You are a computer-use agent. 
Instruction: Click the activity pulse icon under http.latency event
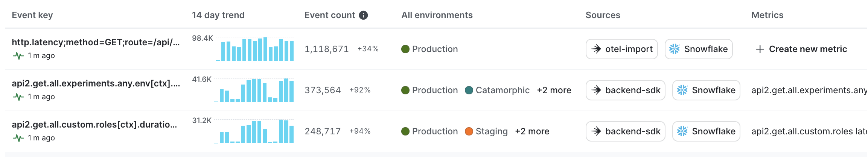point(18,56)
